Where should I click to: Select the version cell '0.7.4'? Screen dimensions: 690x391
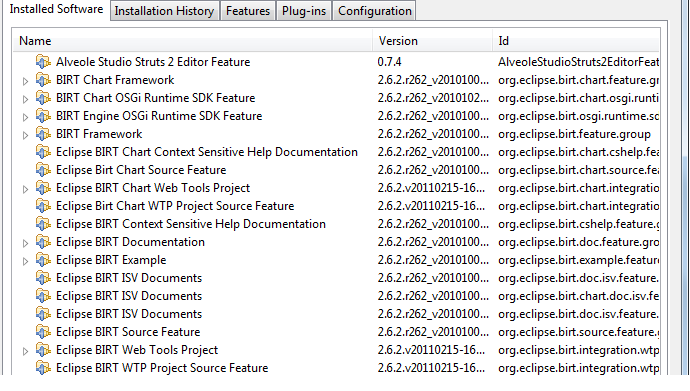click(389, 62)
